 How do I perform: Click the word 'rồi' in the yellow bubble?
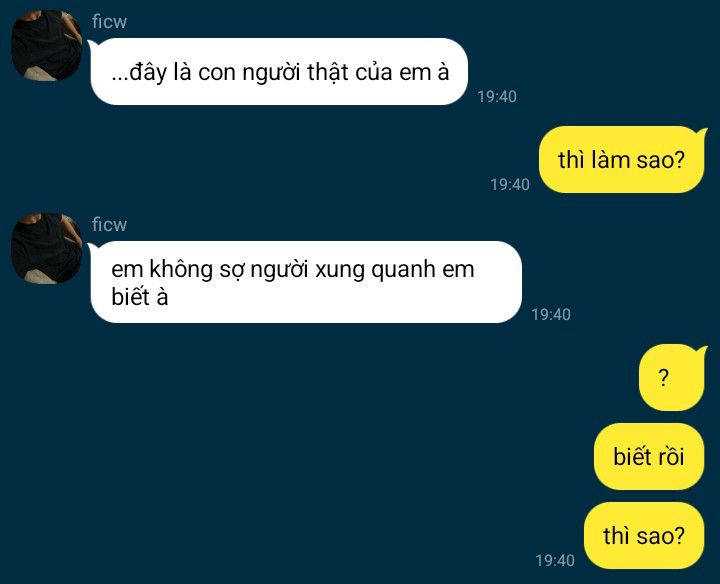click(671, 457)
